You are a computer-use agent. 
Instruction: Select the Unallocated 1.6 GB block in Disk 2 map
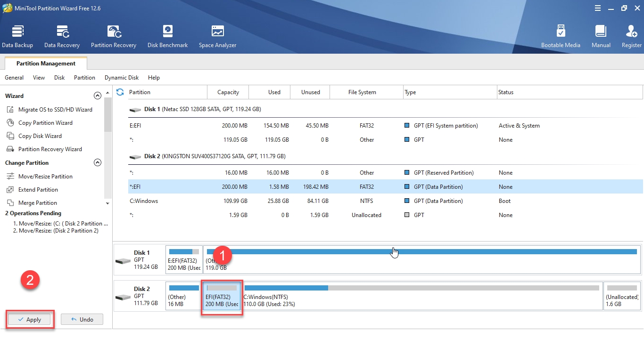point(622,296)
